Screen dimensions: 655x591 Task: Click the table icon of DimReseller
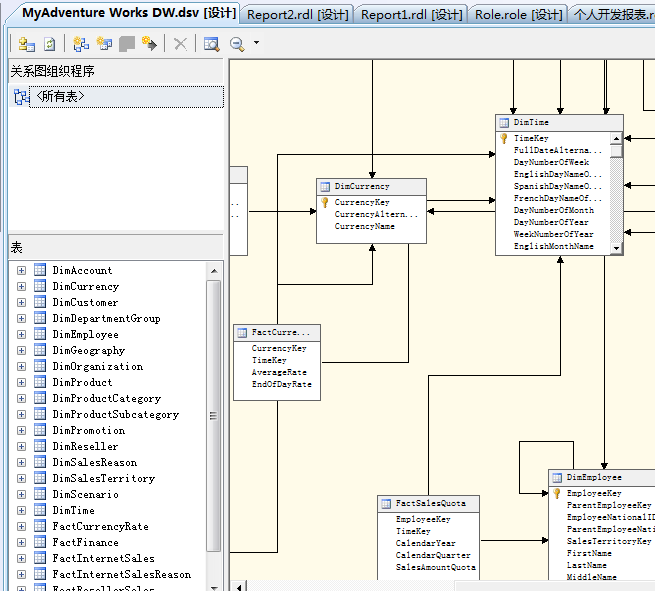[x=40, y=446]
